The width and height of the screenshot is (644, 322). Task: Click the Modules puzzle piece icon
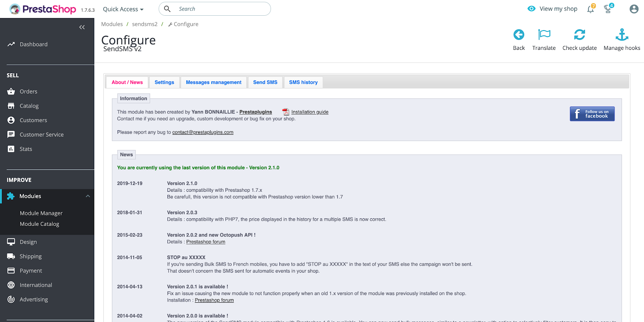tap(11, 196)
